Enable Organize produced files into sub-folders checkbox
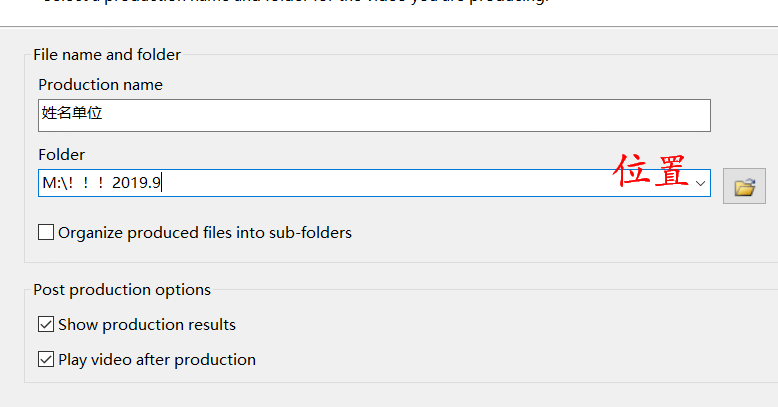Screen dimensions: 778x407 [46, 232]
